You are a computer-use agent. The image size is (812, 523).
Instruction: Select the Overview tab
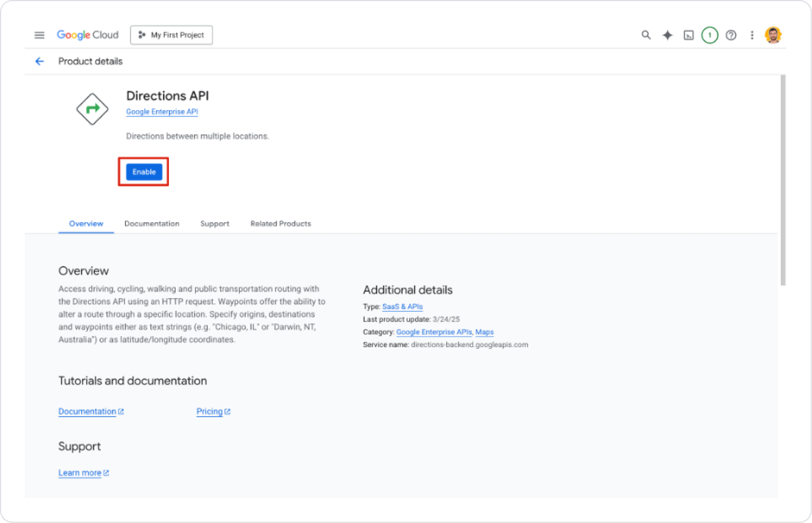(x=86, y=223)
